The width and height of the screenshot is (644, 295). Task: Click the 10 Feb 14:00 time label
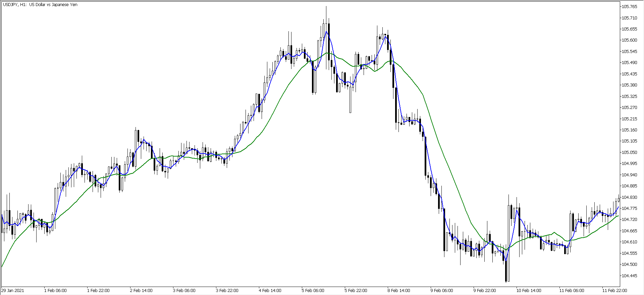click(529, 291)
